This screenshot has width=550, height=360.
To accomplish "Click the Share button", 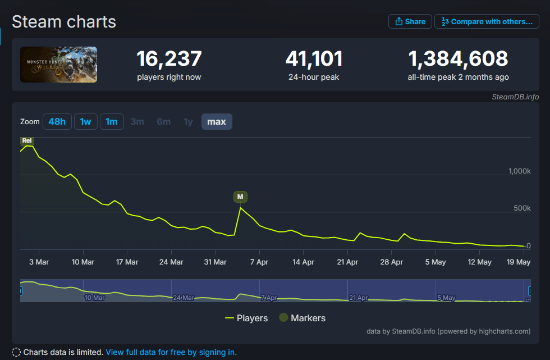I will pyautogui.click(x=410, y=21).
